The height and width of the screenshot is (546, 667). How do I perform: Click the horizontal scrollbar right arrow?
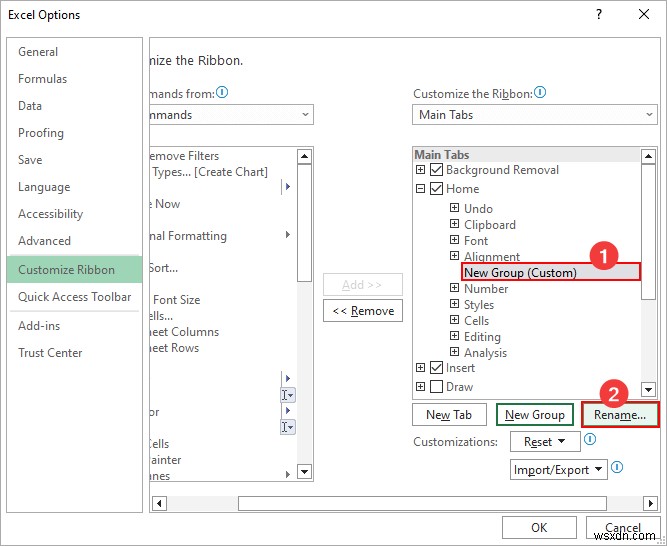(650, 503)
